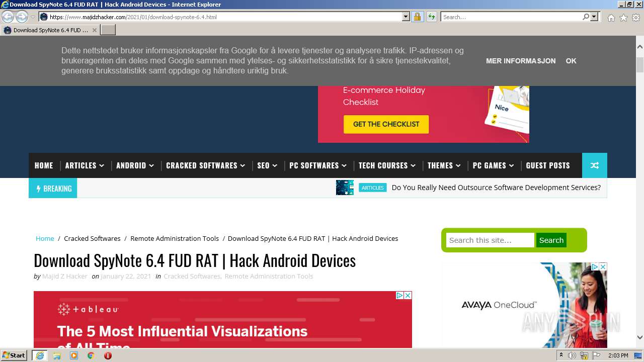Click the magnifier icon in browser search box
Viewport: 644px width, 362px height.
tap(586, 17)
